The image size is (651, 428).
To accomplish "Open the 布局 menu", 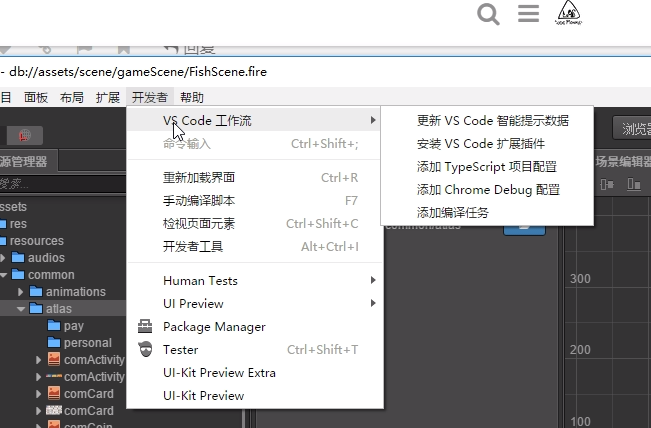I will 71,98.
